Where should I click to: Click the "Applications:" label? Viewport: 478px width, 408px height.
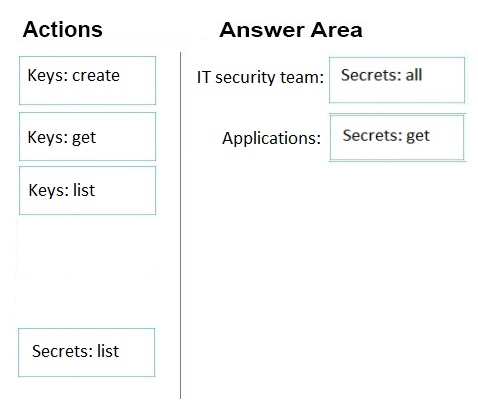[x=271, y=138]
